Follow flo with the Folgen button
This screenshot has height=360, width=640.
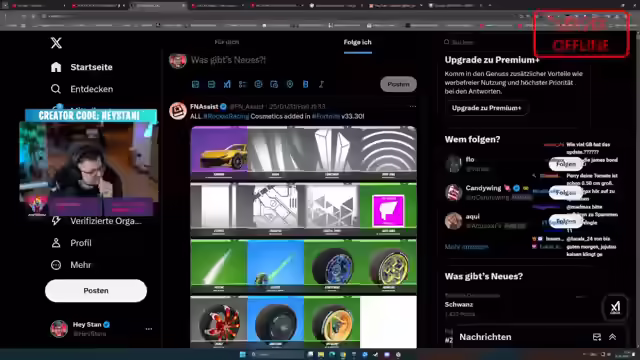[x=566, y=164]
